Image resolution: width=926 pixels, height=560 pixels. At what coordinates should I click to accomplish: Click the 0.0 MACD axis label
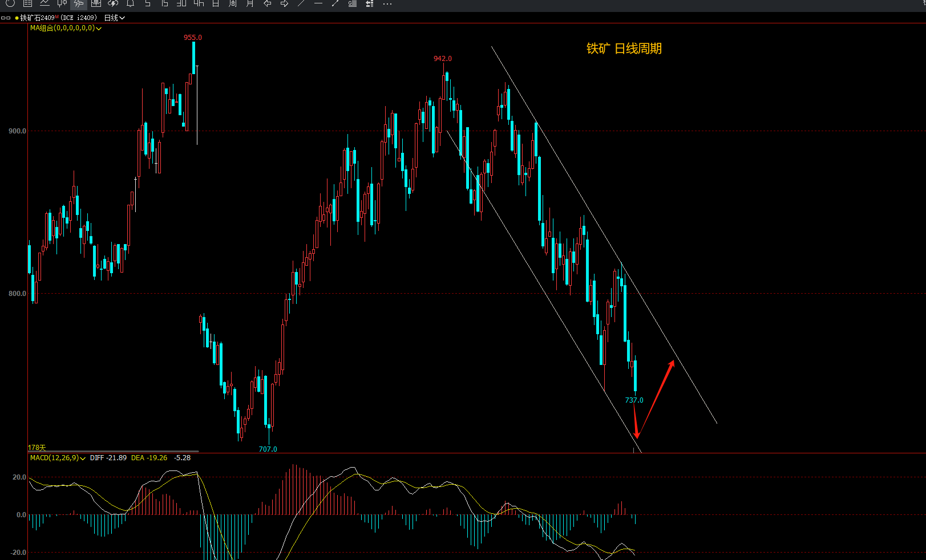21,515
